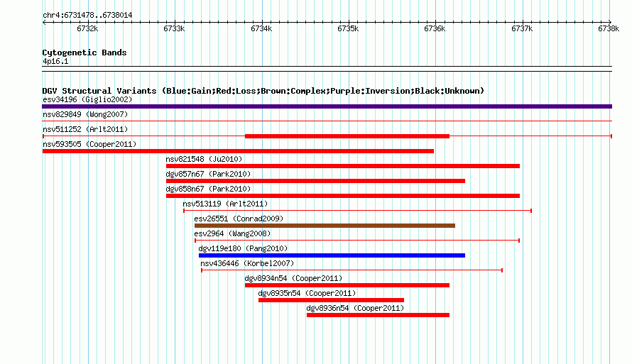632x364 pixels.
Task: Click the DGV Structural Variants track title
Action: (x=263, y=91)
